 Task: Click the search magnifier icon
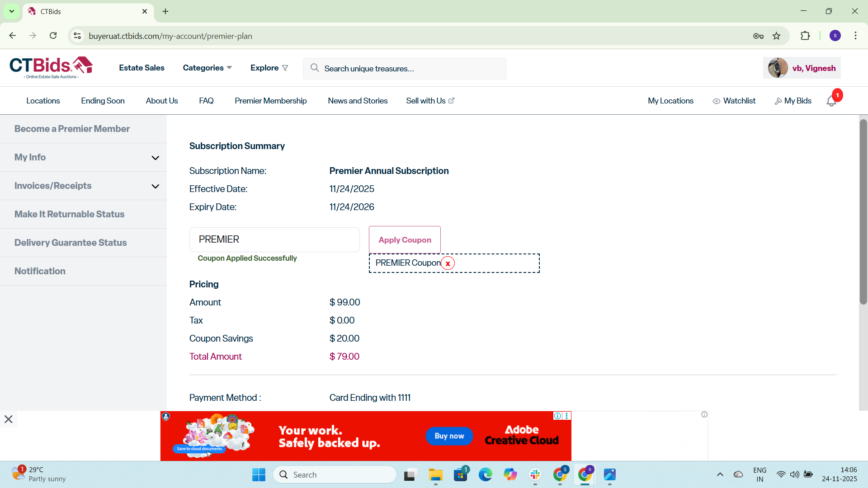pyautogui.click(x=315, y=68)
